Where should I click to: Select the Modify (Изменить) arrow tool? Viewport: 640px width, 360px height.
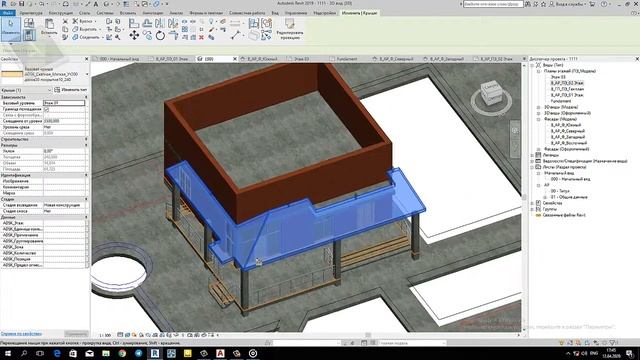coord(11,28)
